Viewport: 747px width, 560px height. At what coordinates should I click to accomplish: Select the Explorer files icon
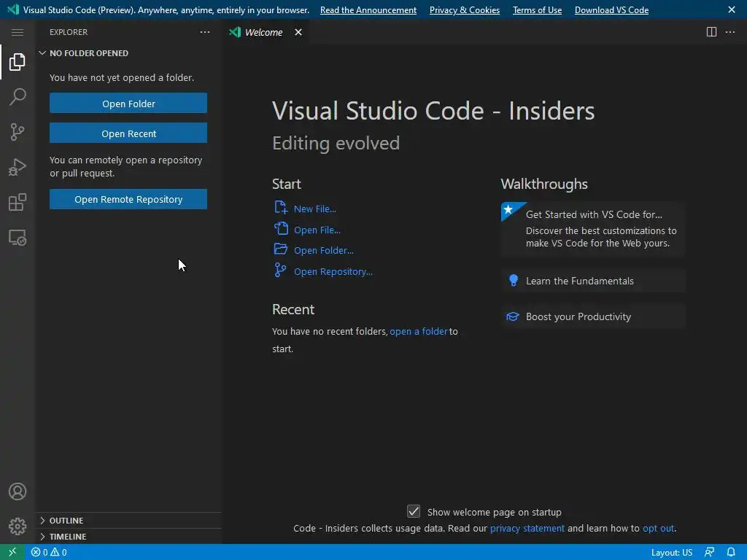pos(18,61)
